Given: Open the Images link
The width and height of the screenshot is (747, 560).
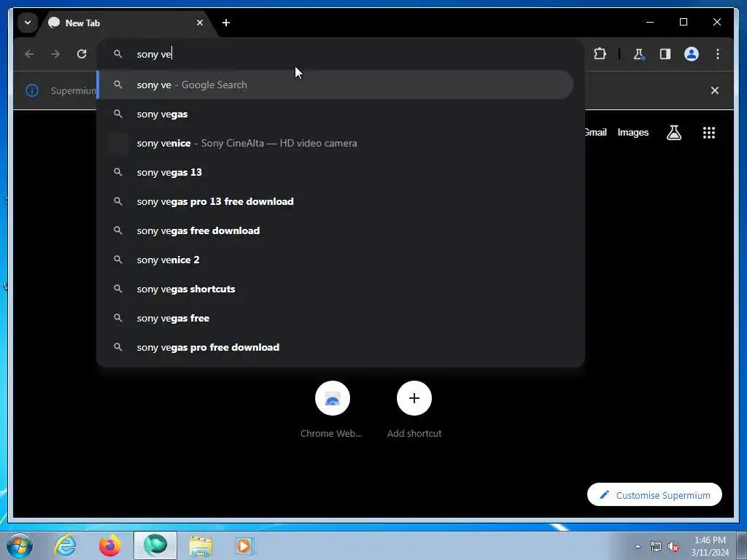Looking at the screenshot, I should click(x=632, y=133).
